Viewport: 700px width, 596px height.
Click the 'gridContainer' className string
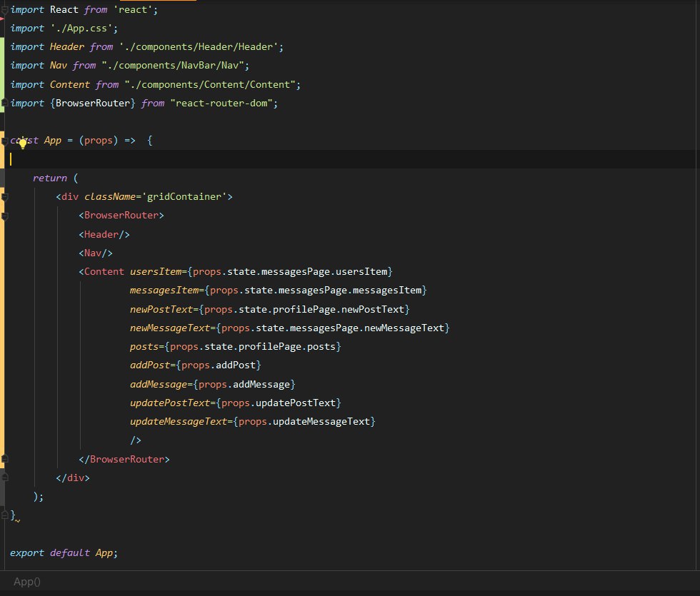pos(188,196)
